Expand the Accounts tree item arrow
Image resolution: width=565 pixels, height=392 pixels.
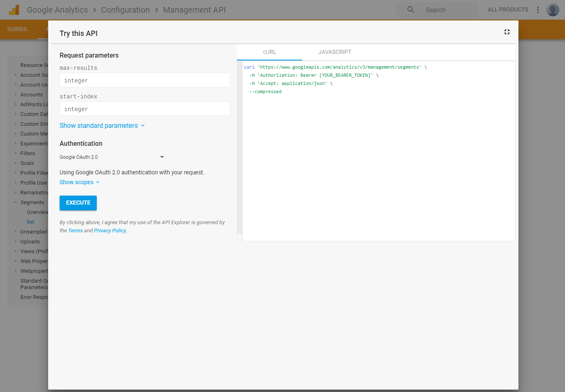pos(16,94)
